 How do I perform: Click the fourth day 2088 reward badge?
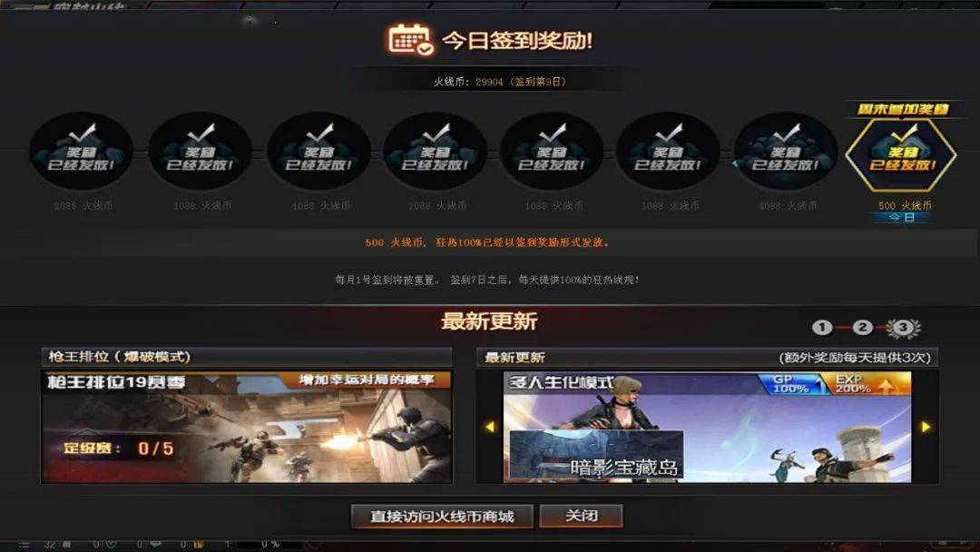click(436, 151)
